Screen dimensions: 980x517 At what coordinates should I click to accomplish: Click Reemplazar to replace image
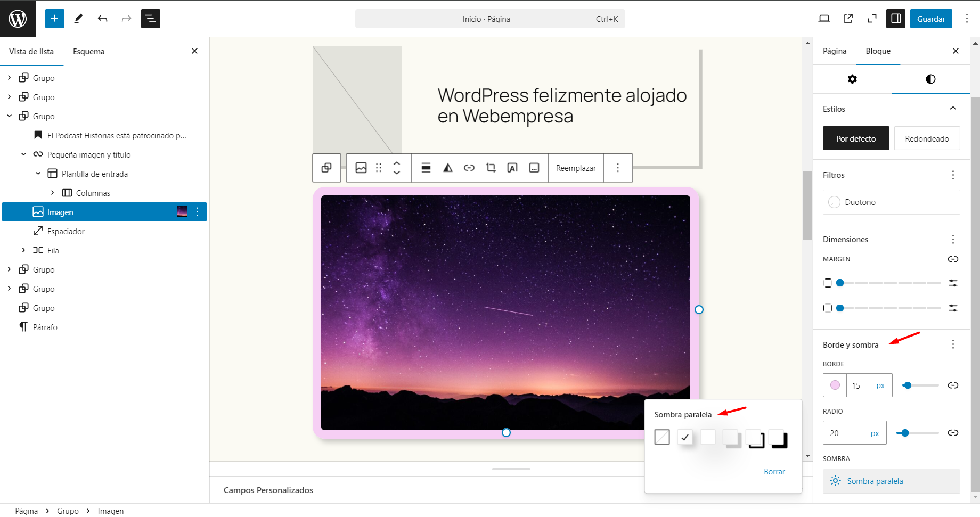[x=576, y=168]
